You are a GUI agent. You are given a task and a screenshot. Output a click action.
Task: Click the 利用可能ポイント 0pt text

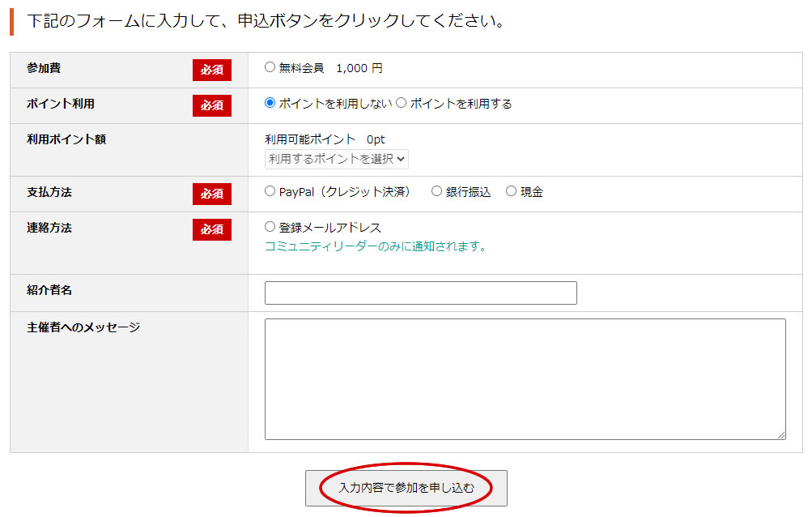pyautogui.click(x=325, y=139)
